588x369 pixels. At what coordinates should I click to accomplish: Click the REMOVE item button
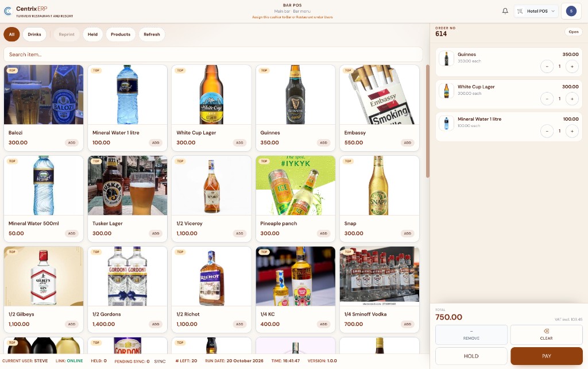pyautogui.click(x=471, y=335)
